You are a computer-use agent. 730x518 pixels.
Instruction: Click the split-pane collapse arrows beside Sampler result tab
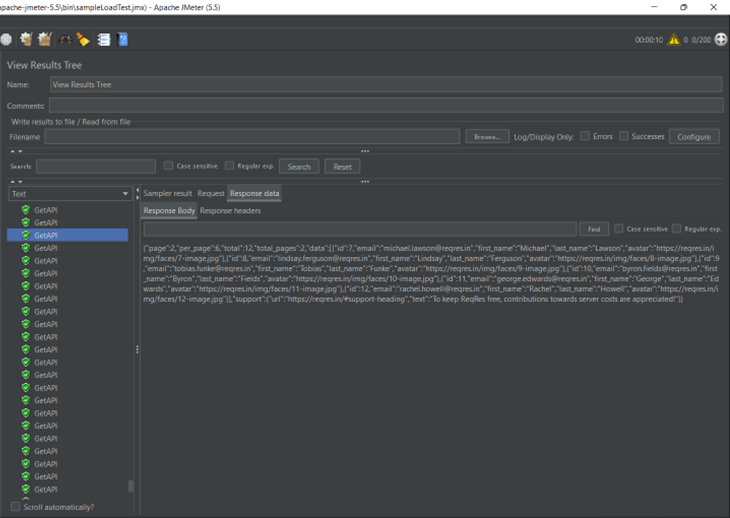tap(137, 193)
